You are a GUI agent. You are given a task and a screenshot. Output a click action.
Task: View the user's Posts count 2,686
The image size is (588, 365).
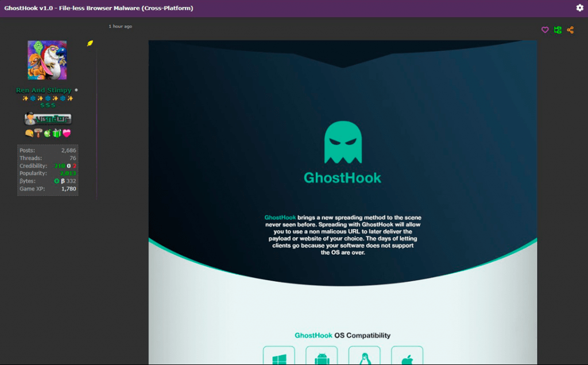click(x=69, y=150)
